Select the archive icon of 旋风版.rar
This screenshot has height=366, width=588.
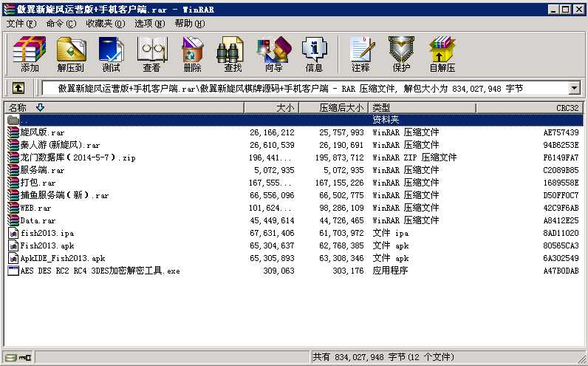click(x=13, y=132)
